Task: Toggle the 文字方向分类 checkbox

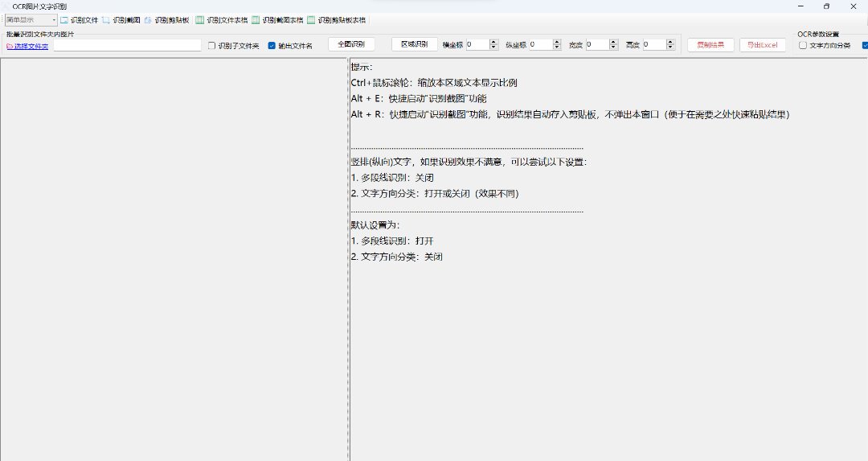Action: pyautogui.click(x=803, y=45)
